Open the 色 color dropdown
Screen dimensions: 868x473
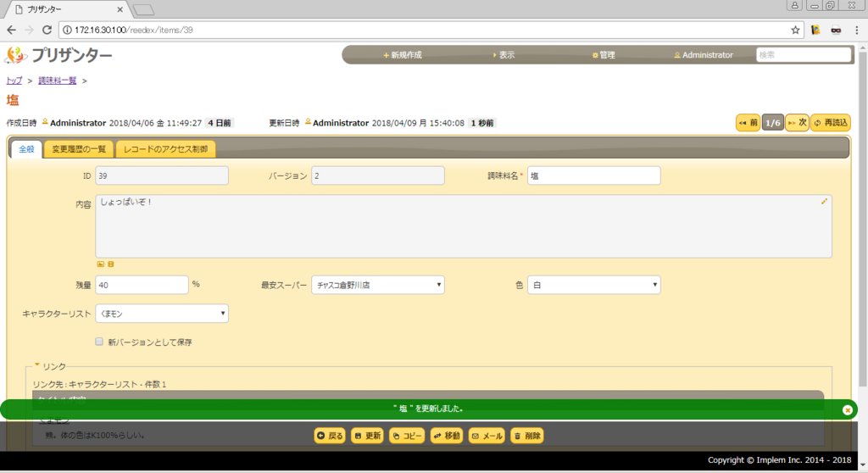click(594, 285)
